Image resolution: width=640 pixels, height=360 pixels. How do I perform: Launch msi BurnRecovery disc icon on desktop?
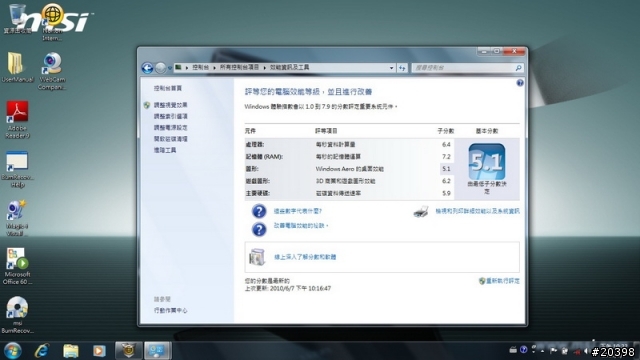17,315
